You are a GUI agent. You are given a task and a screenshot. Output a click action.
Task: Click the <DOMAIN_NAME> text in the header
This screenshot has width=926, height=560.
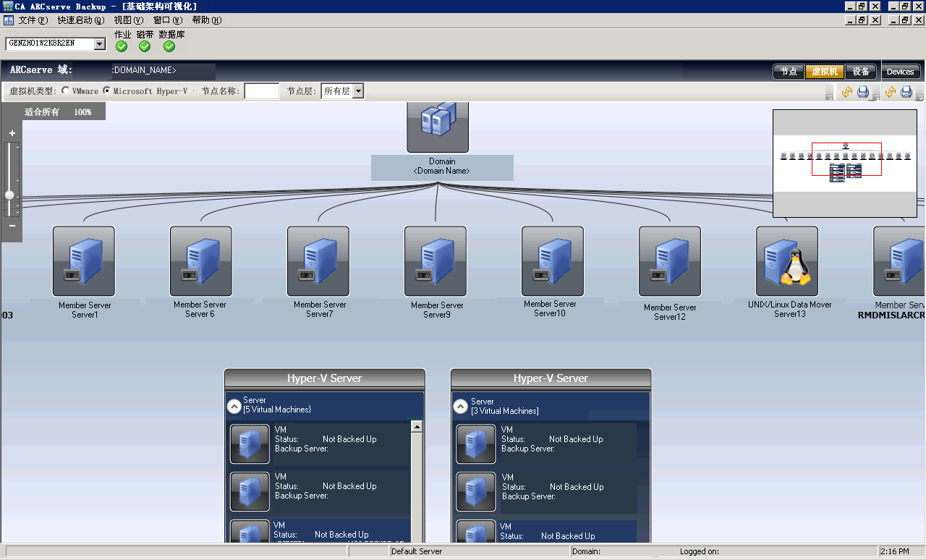click(144, 70)
